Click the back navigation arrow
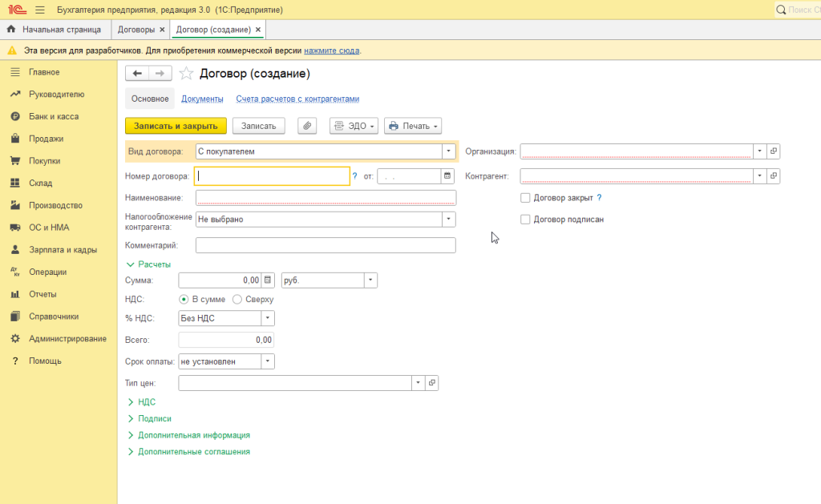 [x=137, y=74]
